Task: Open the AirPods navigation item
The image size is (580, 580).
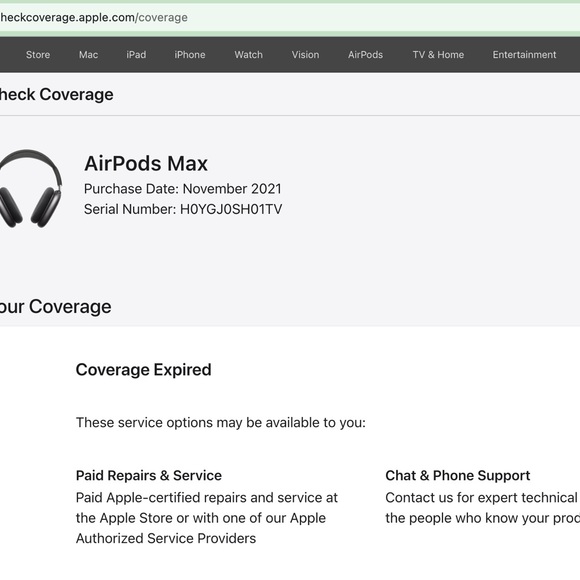Action: pos(365,55)
